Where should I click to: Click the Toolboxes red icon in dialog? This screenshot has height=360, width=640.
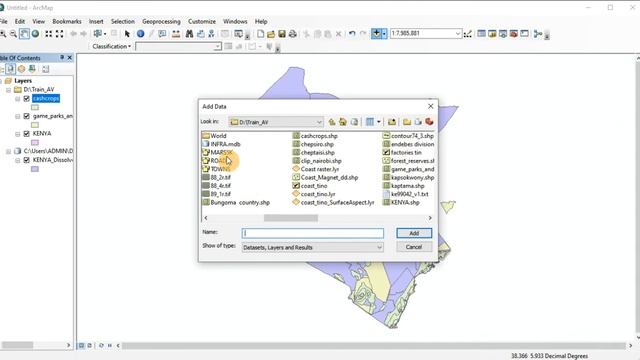429,122
